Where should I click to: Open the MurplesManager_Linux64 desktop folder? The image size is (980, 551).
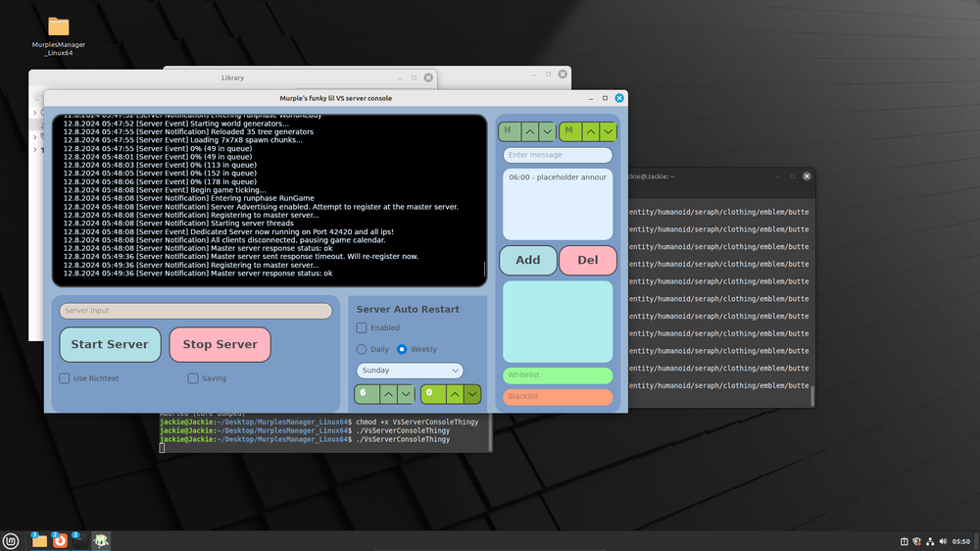pyautogui.click(x=59, y=27)
